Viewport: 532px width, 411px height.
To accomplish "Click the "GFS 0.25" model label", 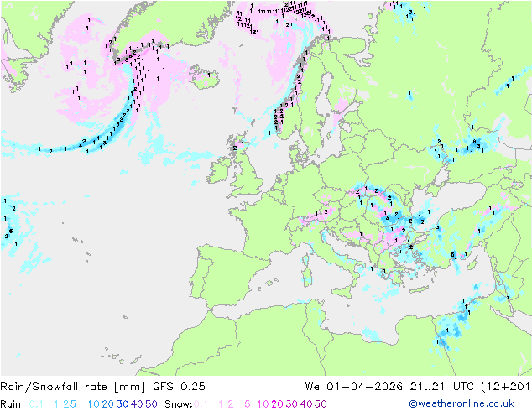I will [x=179, y=387].
